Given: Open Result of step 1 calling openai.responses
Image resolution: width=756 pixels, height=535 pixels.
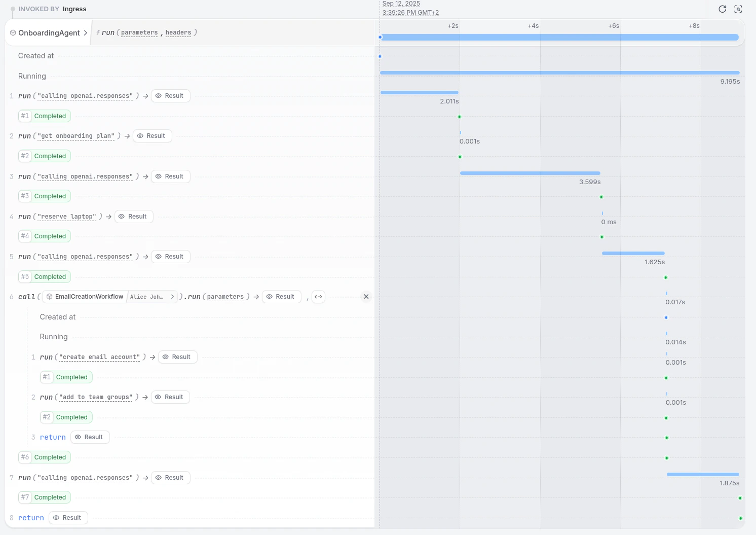Looking at the screenshot, I should coord(171,96).
